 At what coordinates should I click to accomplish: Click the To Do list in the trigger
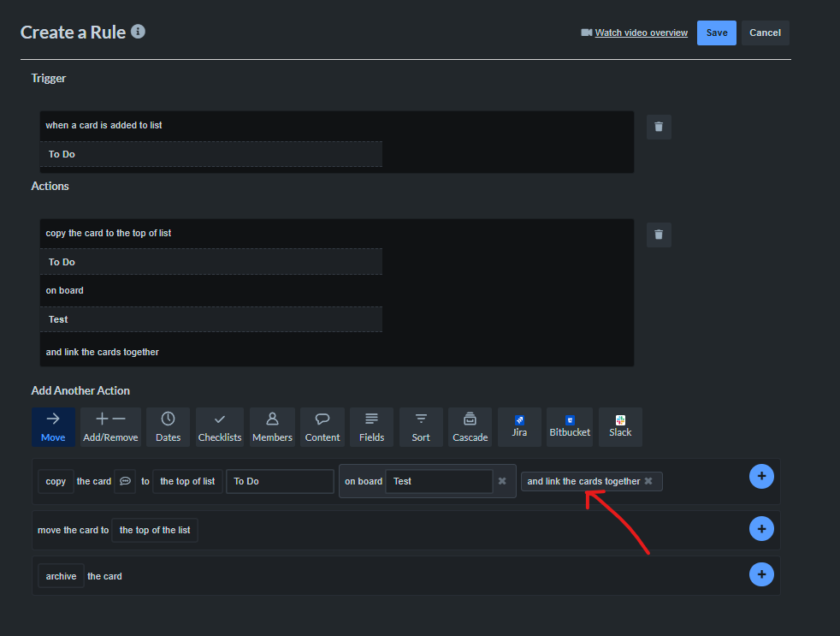coord(211,154)
